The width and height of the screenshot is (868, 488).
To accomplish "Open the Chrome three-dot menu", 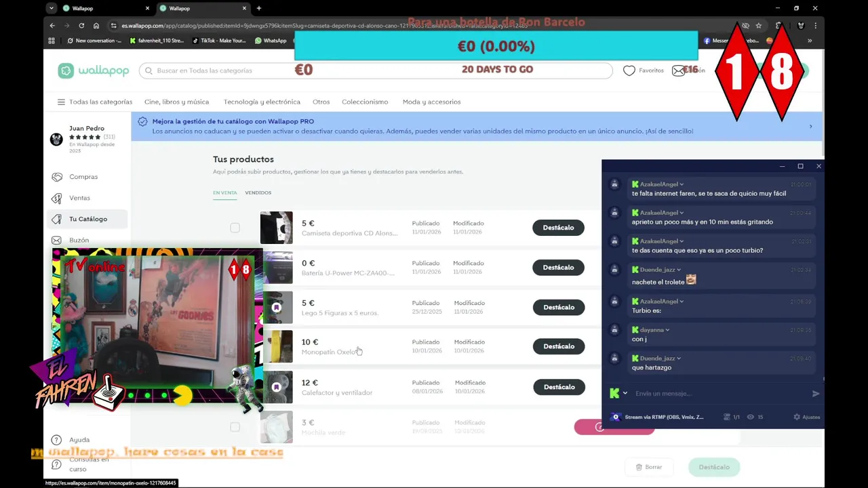I will [815, 25].
